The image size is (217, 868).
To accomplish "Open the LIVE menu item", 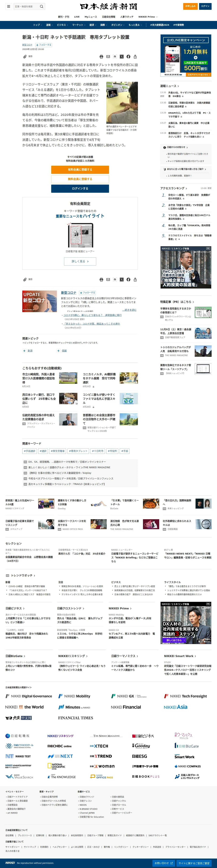I will pos(77,17).
